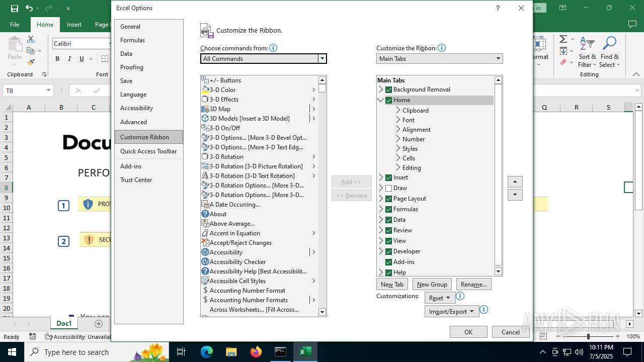Select 3D Map command in list
644x362 pixels.
click(x=259, y=109)
